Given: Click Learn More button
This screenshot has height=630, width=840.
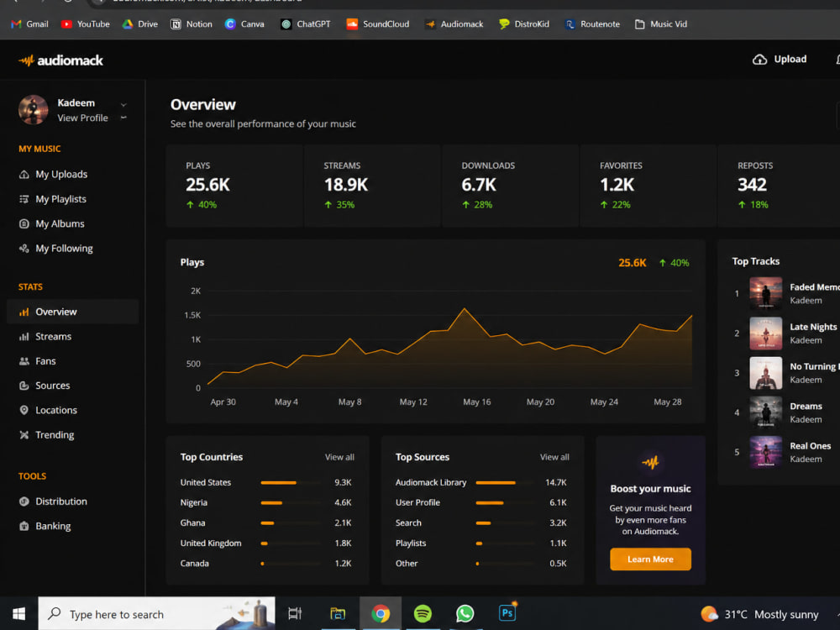Looking at the screenshot, I should coord(650,559).
